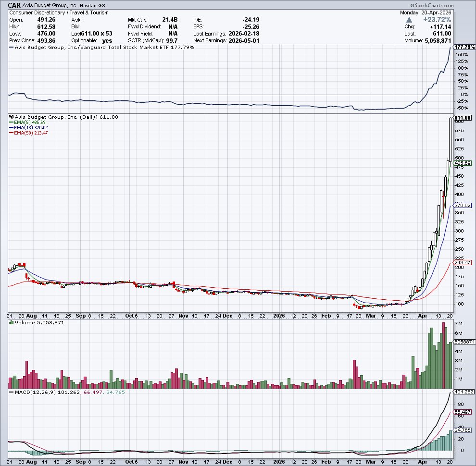
Task: Click the EMA(50) red line marker
Action: [x=12, y=133]
